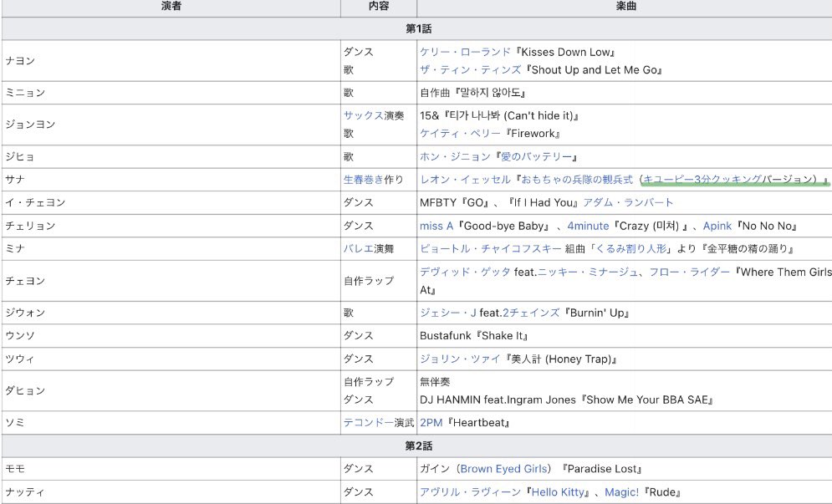Select the モモ performer cell
Viewport: 832px width, 504px height.
click(x=171, y=468)
